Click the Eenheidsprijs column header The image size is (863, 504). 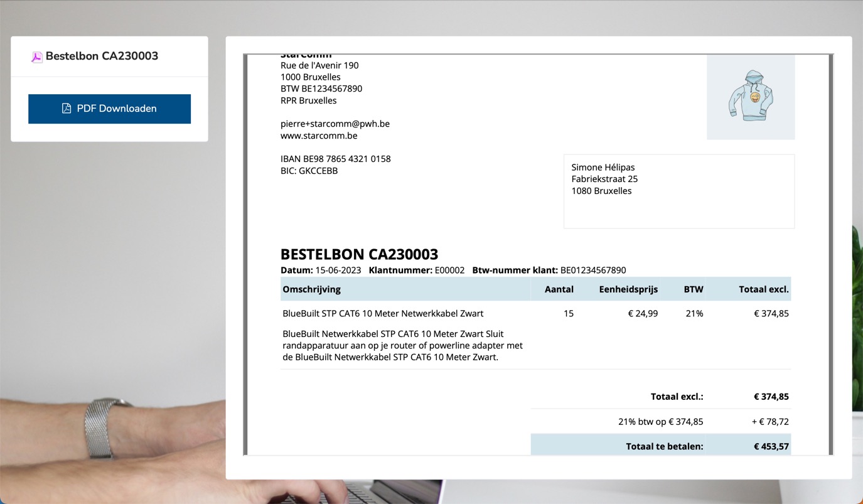628,289
